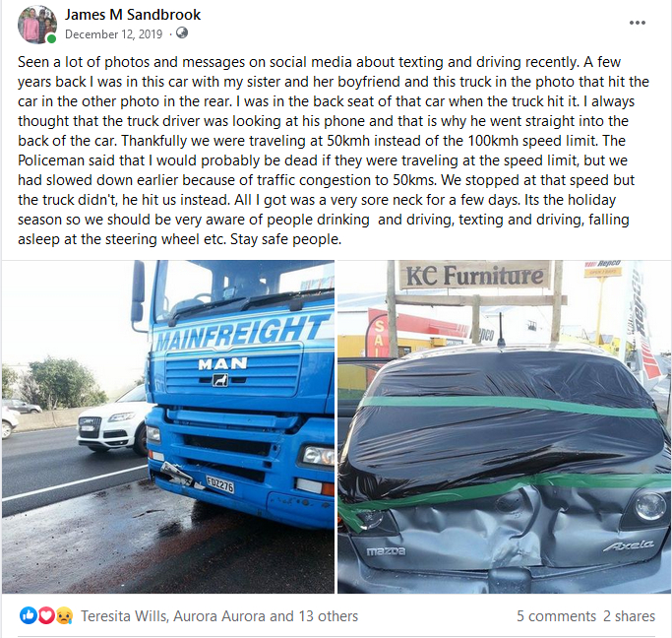Viewport: 672px width, 638px height.
Task: Click the red Love heart reaction icon
Action: (46, 615)
